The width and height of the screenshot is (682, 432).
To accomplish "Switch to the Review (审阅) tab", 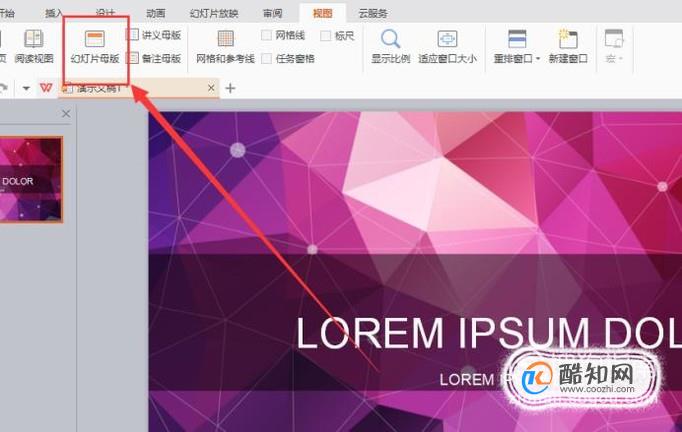I will (x=273, y=13).
